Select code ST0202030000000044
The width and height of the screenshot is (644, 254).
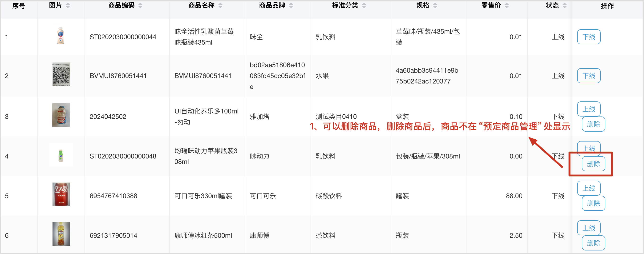point(123,37)
